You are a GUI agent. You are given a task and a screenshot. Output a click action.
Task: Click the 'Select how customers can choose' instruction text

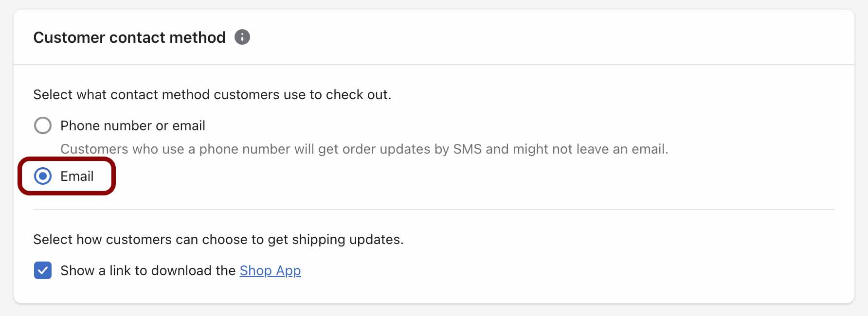tap(218, 239)
